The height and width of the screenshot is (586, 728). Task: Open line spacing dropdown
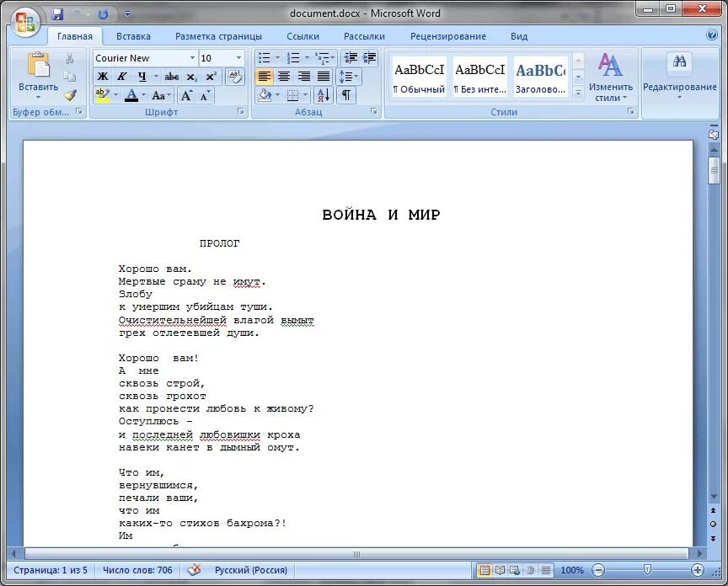tap(349, 77)
